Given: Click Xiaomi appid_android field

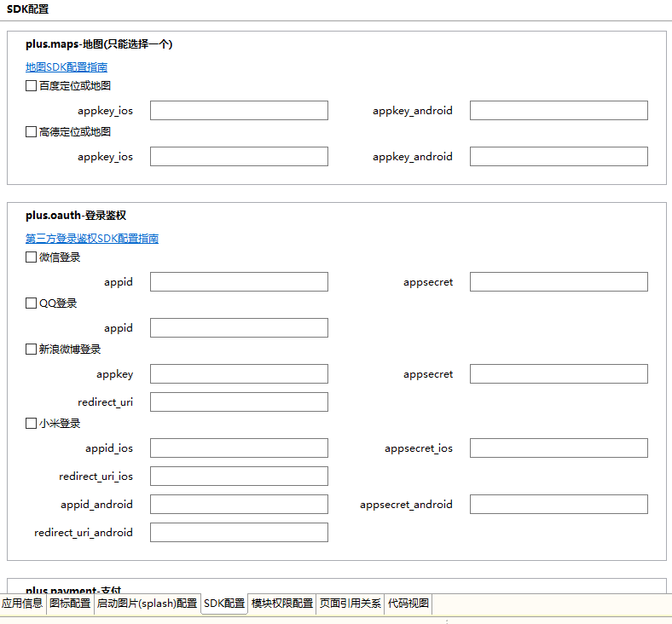Looking at the screenshot, I should (x=239, y=504).
